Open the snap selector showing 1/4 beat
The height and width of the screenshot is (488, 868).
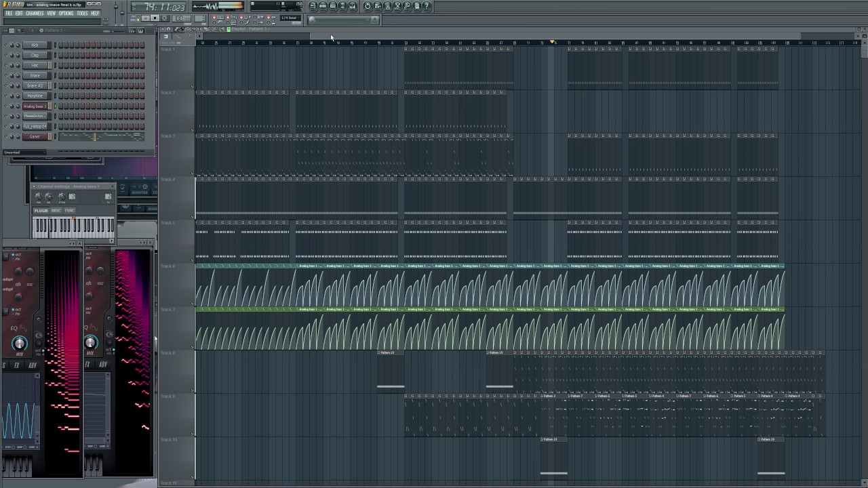[x=290, y=18]
